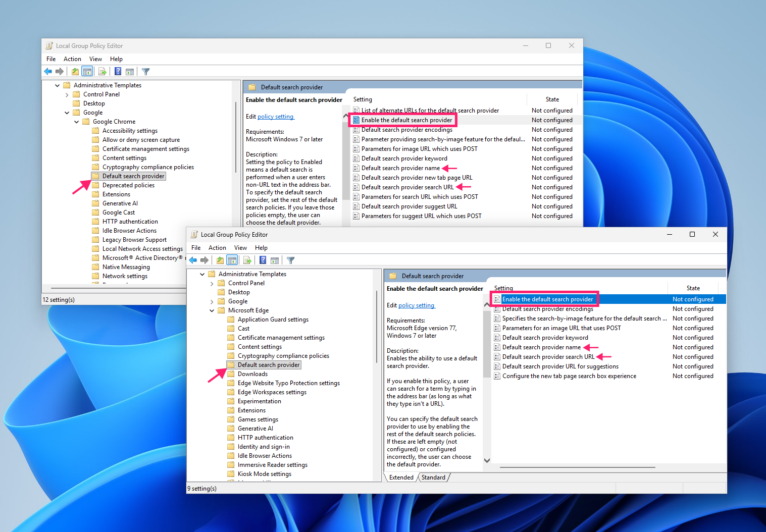Click Up one level icon in front window toolbar
Image resolution: width=766 pixels, height=532 pixels.
pos(220,260)
